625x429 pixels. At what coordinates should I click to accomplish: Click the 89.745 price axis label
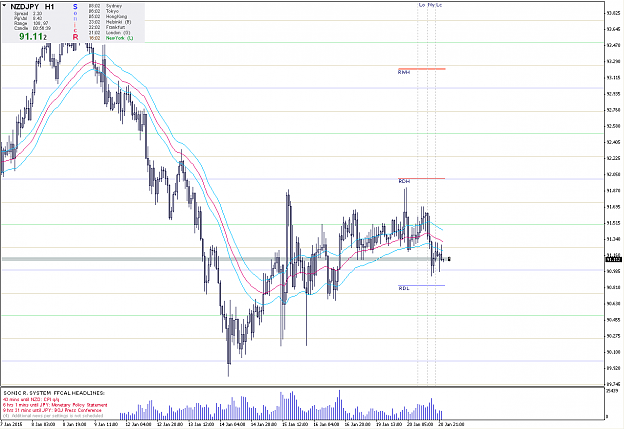click(613, 384)
